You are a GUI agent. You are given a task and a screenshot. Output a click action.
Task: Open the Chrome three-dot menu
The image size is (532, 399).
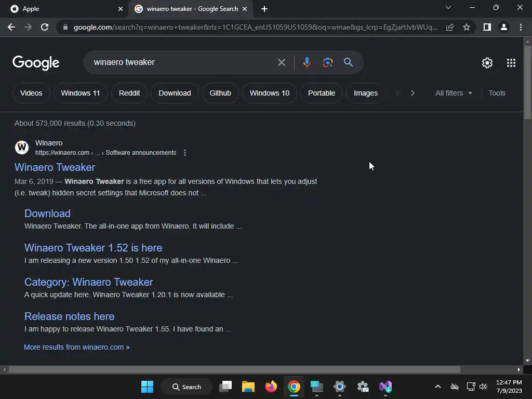tap(521, 27)
